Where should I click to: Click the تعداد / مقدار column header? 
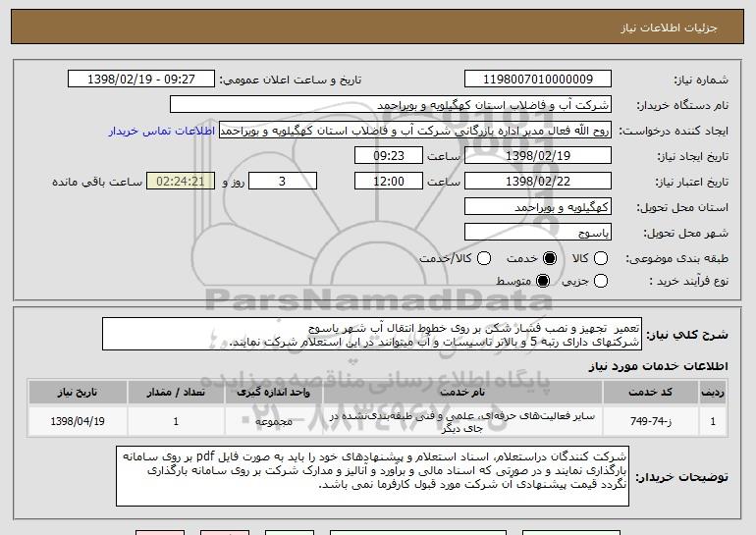176,393
